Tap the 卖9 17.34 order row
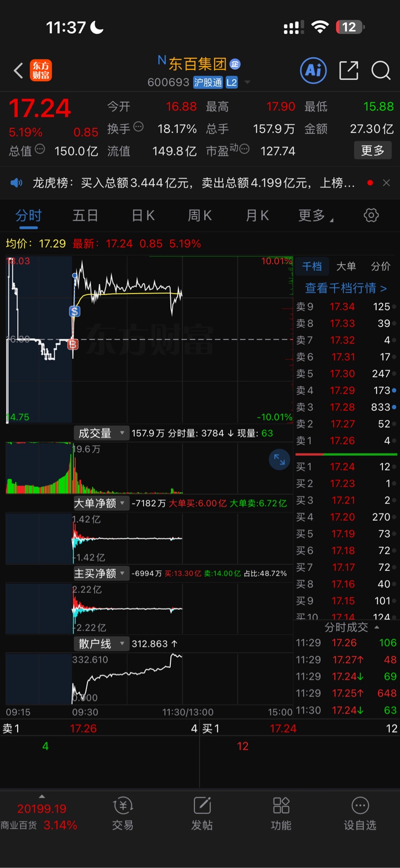This screenshot has height=868, width=400. (346, 307)
